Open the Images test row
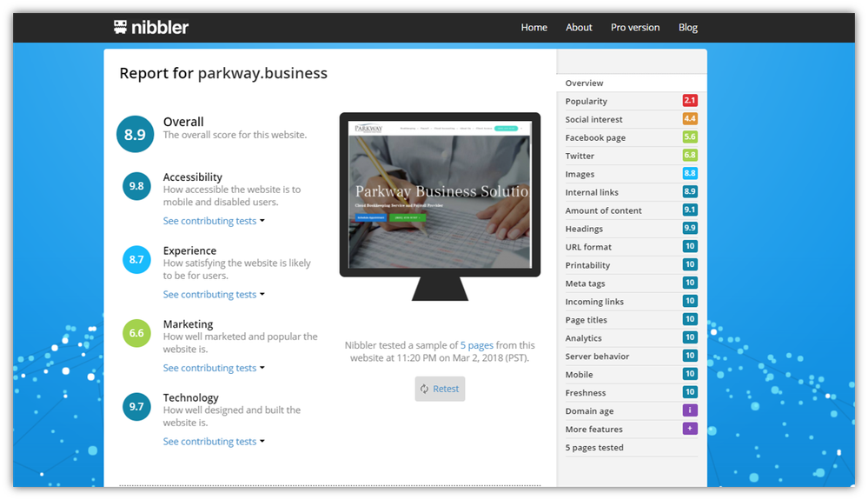The width and height of the screenshot is (868, 500). [632, 175]
